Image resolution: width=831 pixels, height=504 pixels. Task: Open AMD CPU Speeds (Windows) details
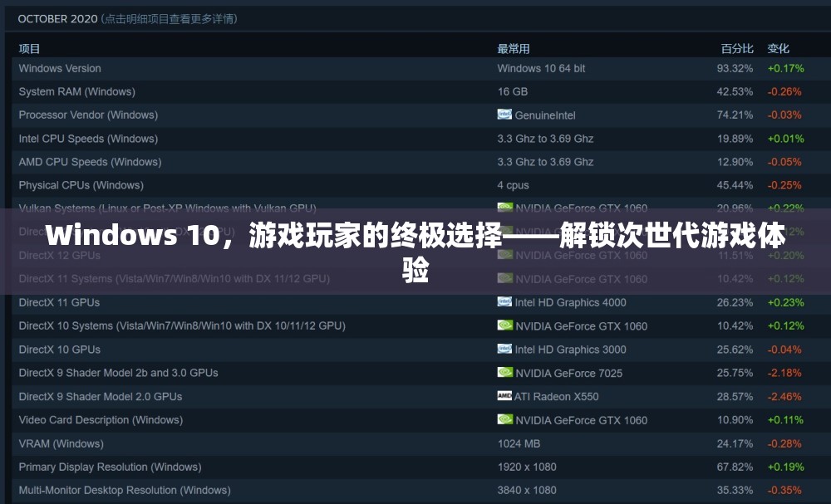pos(90,162)
